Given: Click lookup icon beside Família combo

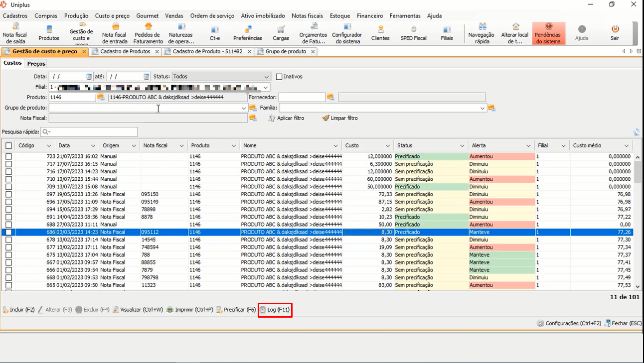Looking at the screenshot, I should [x=491, y=108].
